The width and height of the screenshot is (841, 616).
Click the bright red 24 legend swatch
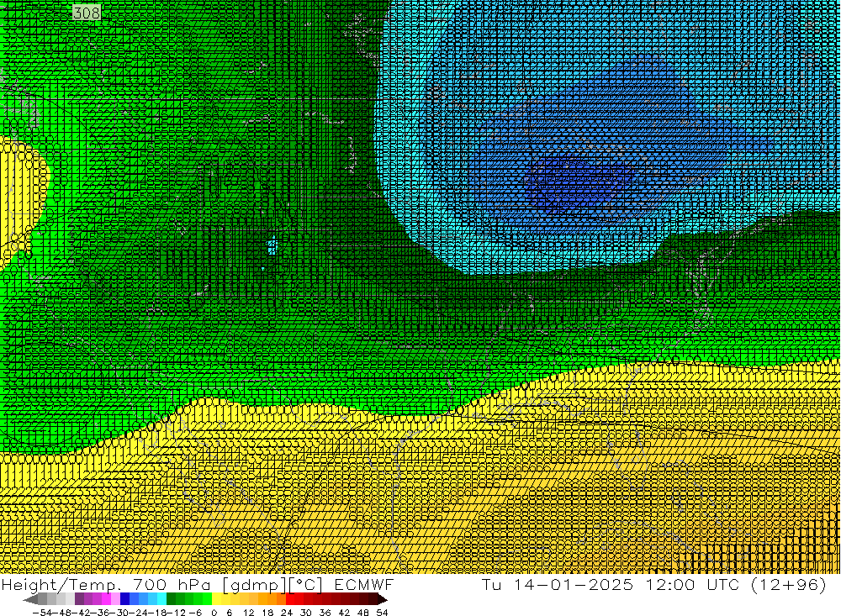point(290,599)
